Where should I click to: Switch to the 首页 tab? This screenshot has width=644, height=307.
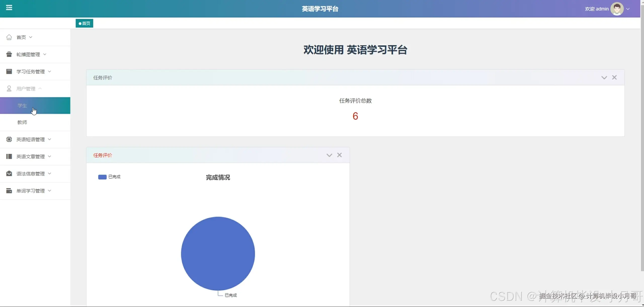click(84, 23)
